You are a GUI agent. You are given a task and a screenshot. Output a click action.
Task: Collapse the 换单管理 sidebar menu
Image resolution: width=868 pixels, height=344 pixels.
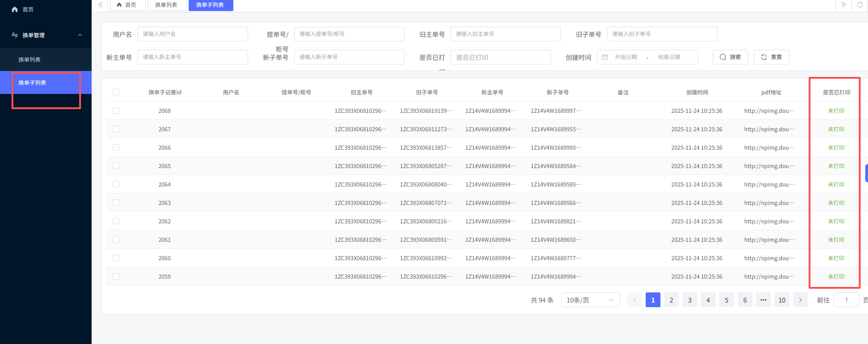[x=80, y=35]
